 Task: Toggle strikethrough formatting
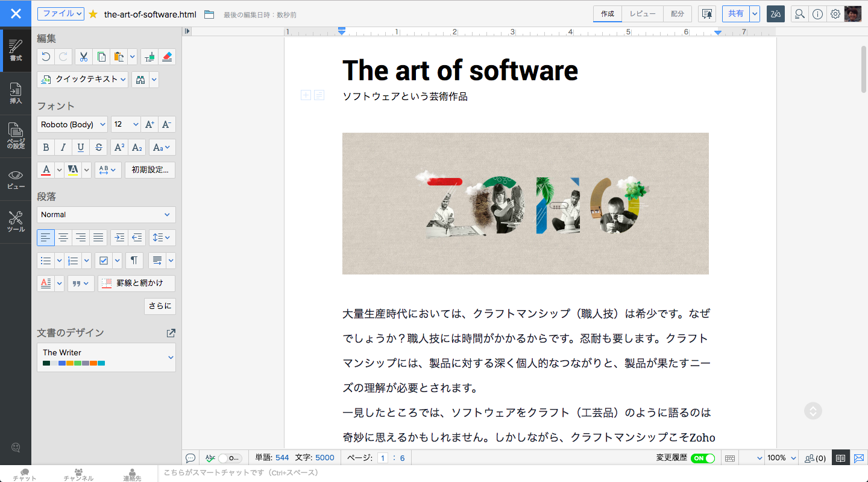[98, 147]
